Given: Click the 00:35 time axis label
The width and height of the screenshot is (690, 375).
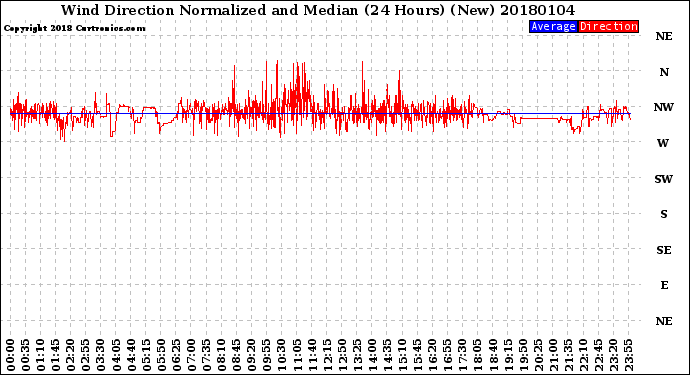Looking at the screenshot, I should pyautogui.click(x=26, y=355).
